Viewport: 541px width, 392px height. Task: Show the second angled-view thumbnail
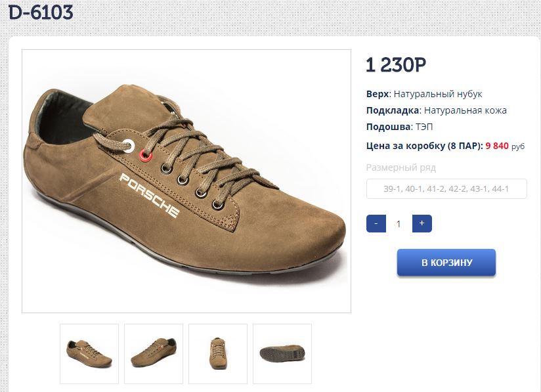tap(154, 353)
